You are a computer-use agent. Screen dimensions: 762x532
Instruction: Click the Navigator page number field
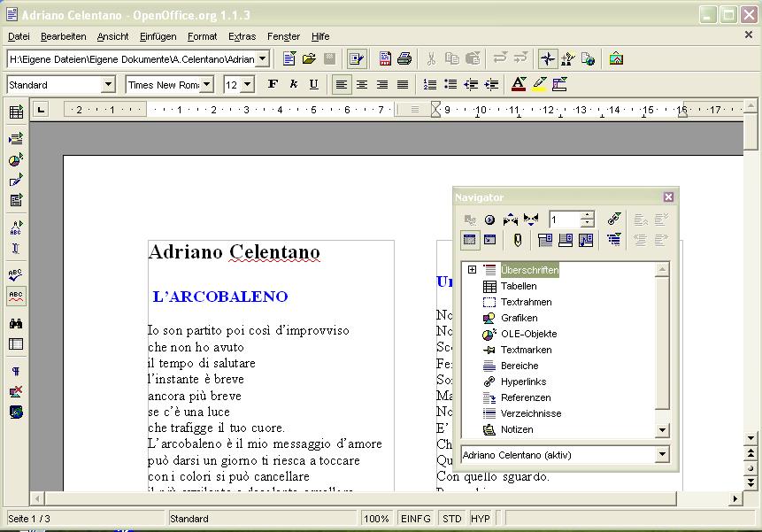(x=565, y=220)
